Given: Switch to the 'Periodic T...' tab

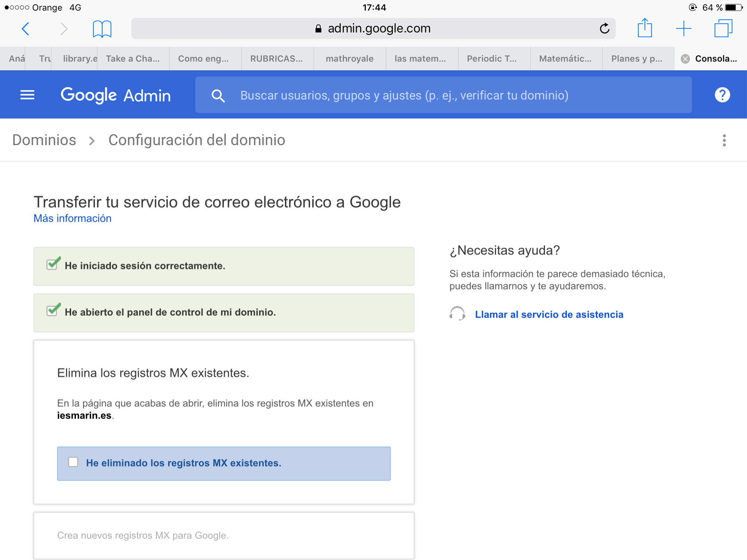Looking at the screenshot, I should click(492, 59).
